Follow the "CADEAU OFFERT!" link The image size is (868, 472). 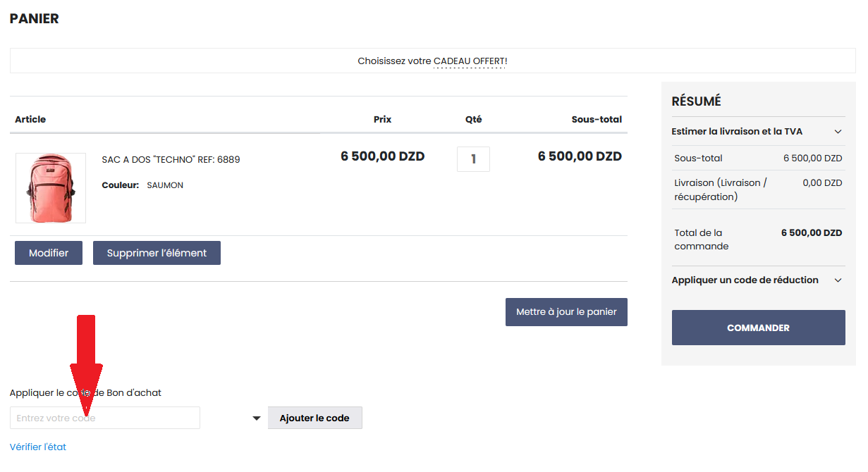[470, 61]
